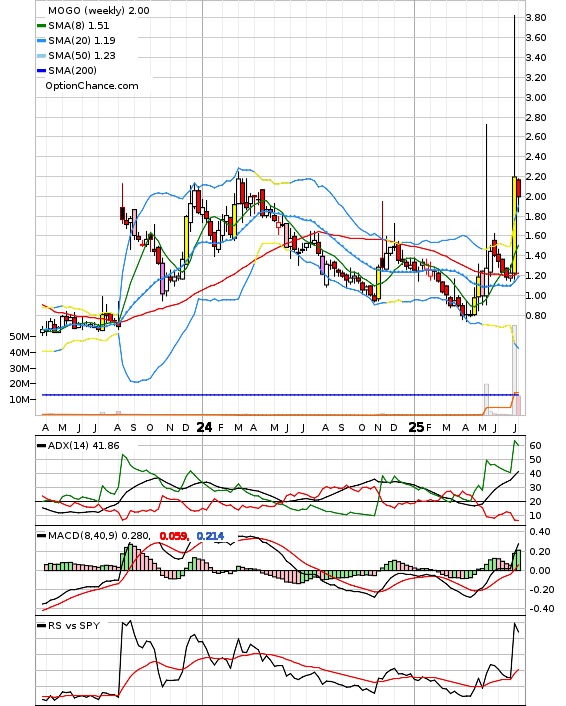Viewport: 566px width, 706px height.
Task: Click the green SMA(8) legend swatch
Action: 41,26
